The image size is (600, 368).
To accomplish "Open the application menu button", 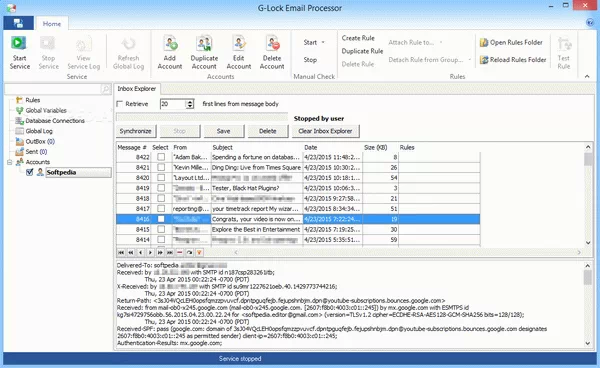I will click(18, 23).
